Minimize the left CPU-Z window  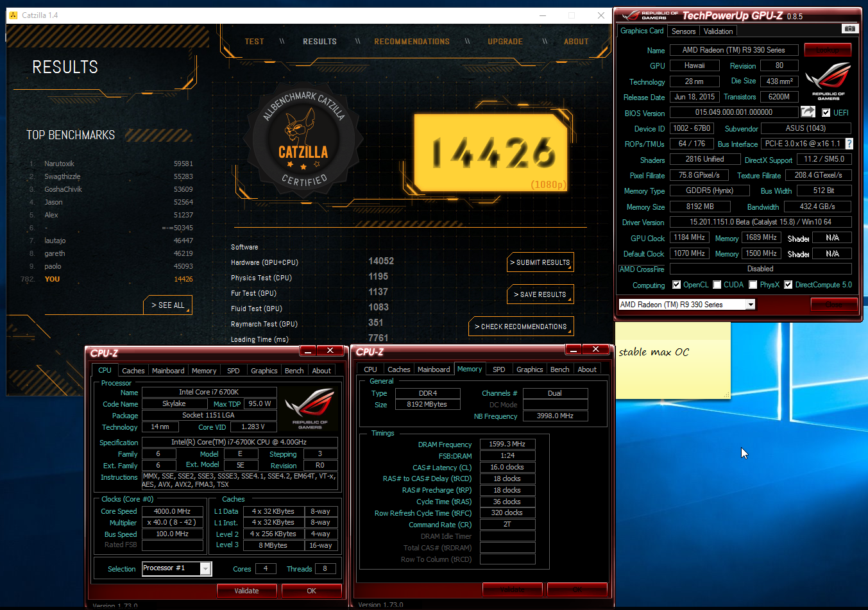point(308,351)
